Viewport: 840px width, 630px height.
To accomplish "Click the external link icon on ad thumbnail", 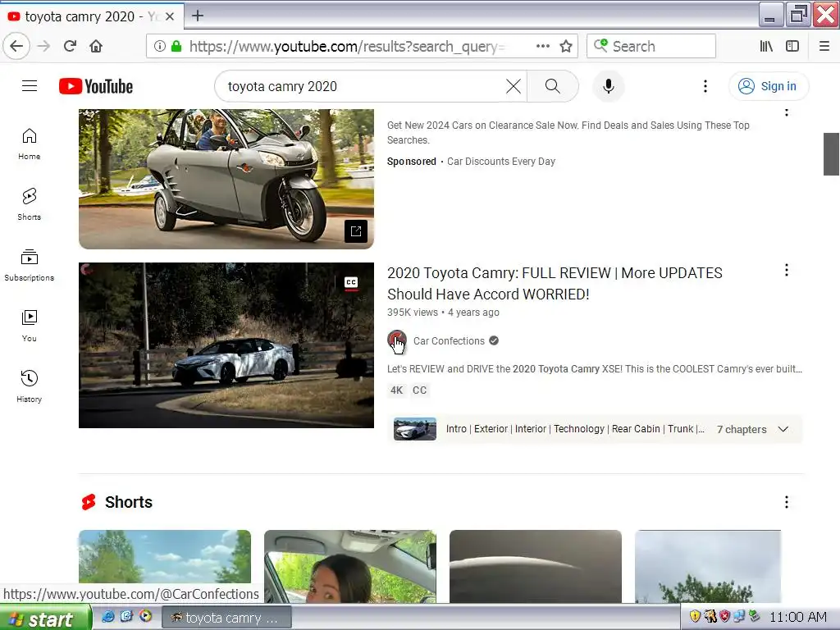I will pos(356,231).
